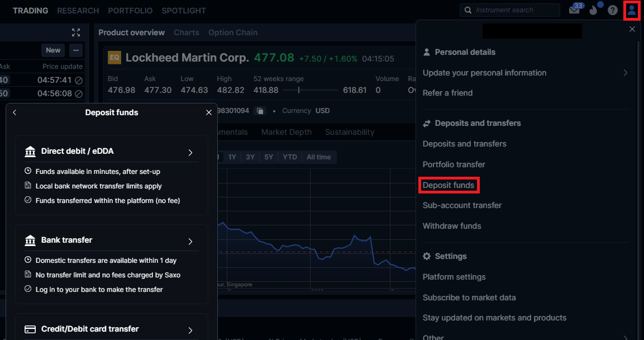Click the Settings gear icon
This screenshot has height=340, width=644.
coord(427,256)
